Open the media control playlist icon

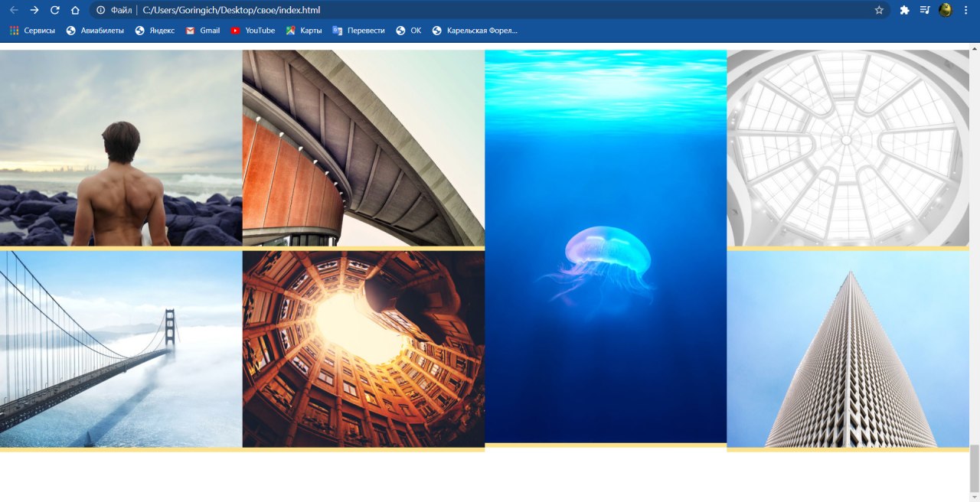tap(925, 10)
